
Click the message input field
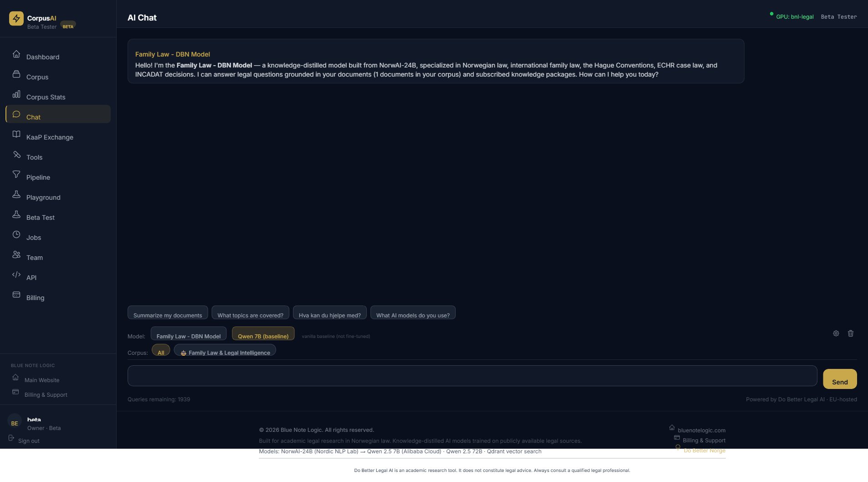point(456,376)
